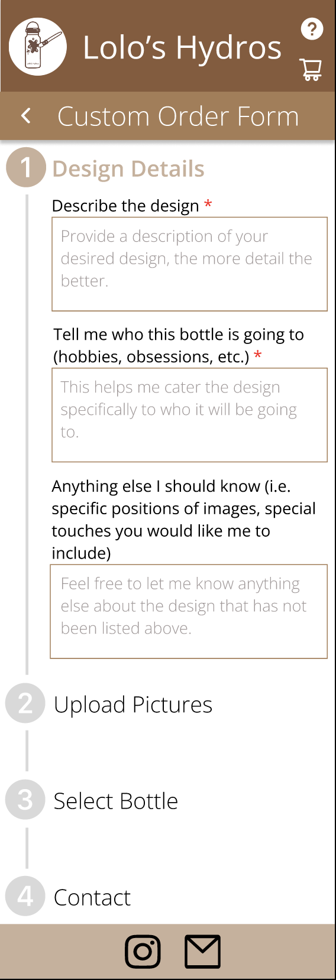Click the step 4 circle
The image size is (336, 980).
pyautogui.click(x=25, y=896)
